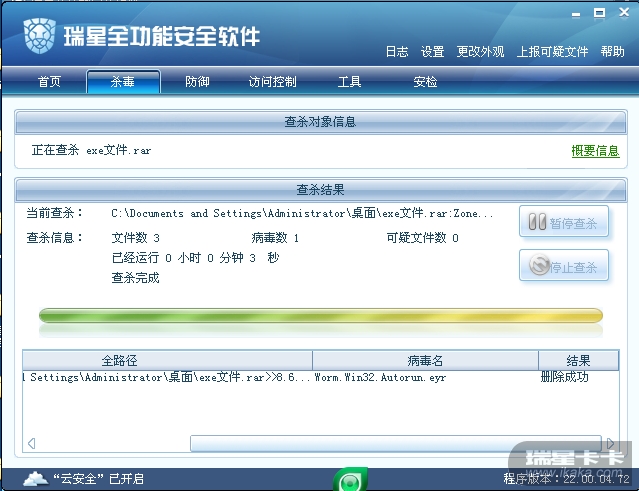This screenshot has height=491, width=639.
Task: Close the Rising security window
Action: [x=624, y=13]
